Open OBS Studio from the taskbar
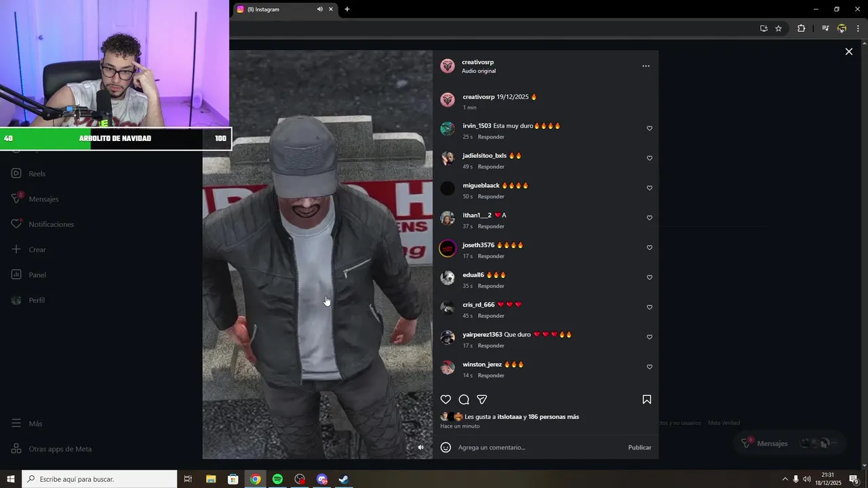868x488 pixels. (x=300, y=479)
